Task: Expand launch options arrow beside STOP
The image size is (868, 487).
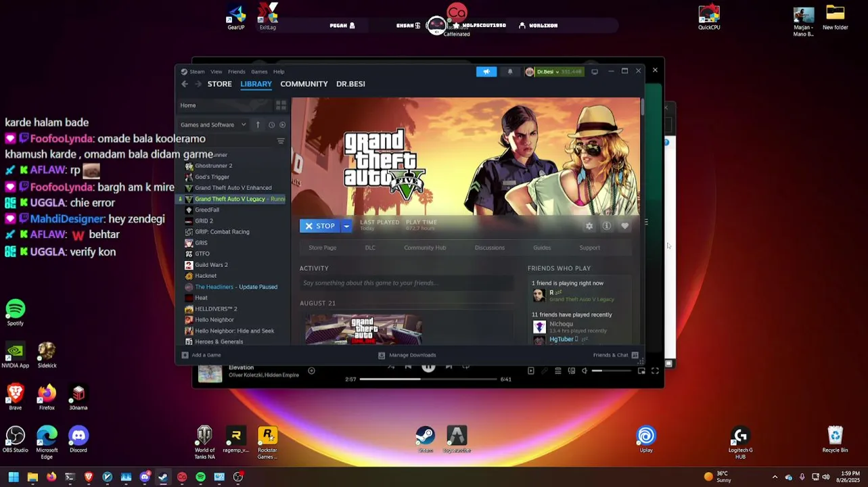Action: coord(346,226)
